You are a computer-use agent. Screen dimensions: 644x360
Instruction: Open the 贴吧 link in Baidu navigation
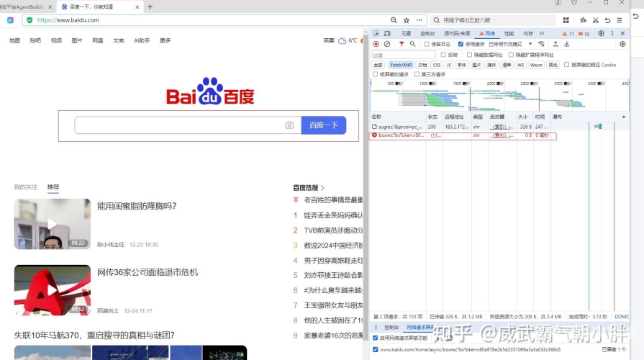pyautogui.click(x=35, y=40)
